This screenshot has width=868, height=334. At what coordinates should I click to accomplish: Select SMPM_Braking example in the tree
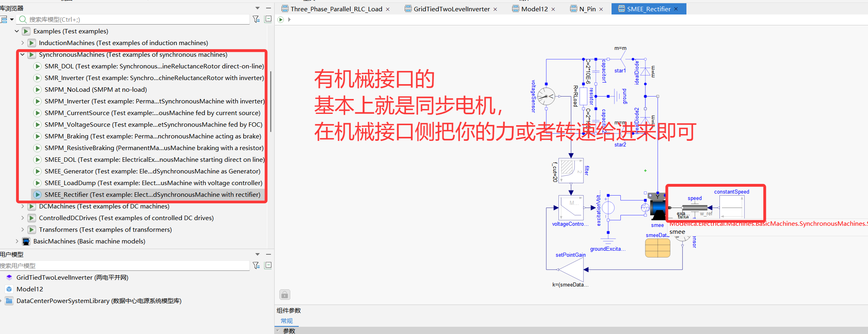153,136
